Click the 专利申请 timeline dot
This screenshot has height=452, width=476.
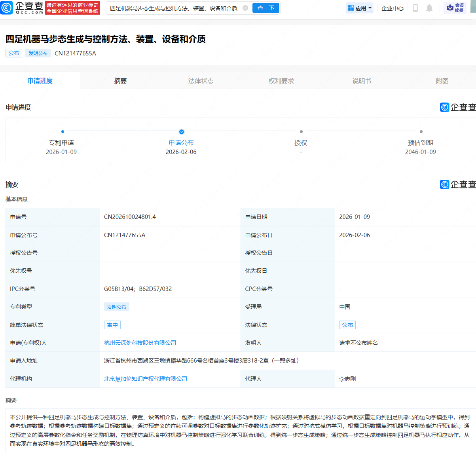click(x=63, y=131)
